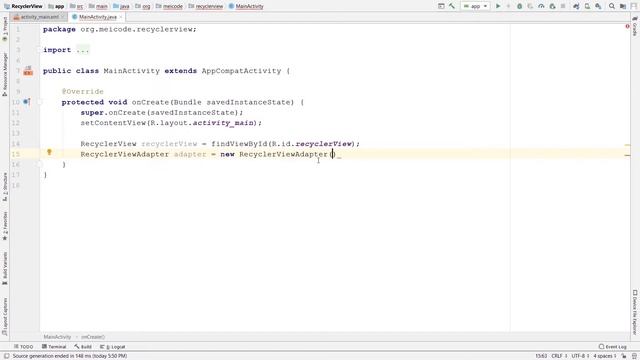The width and height of the screenshot is (640, 360).
Task: Click the src breadcrumb folder
Action: [76, 6]
